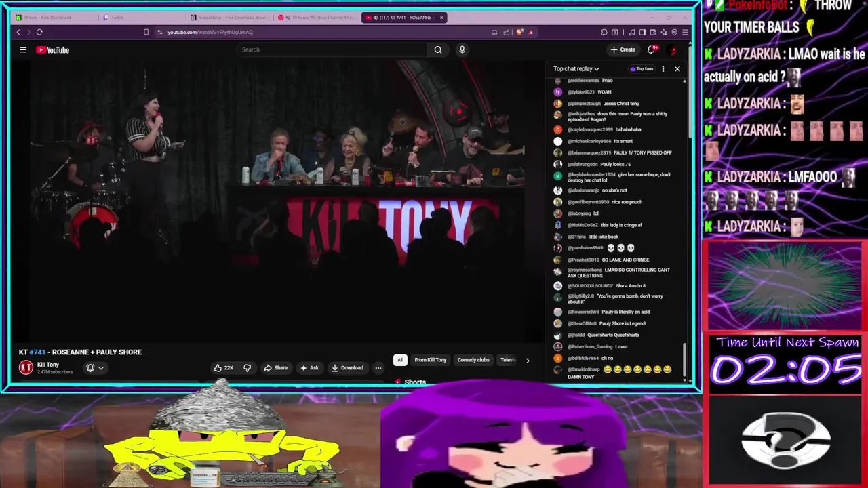The height and width of the screenshot is (488, 868).
Task: Click the youtube.com address bar URL
Action: point(210,32)
